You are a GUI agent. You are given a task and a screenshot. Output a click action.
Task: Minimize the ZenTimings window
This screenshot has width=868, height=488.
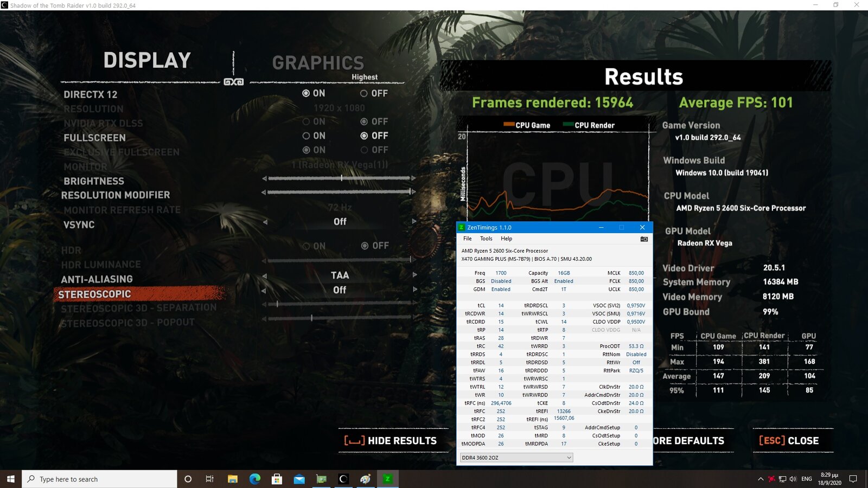pos(601,227)
